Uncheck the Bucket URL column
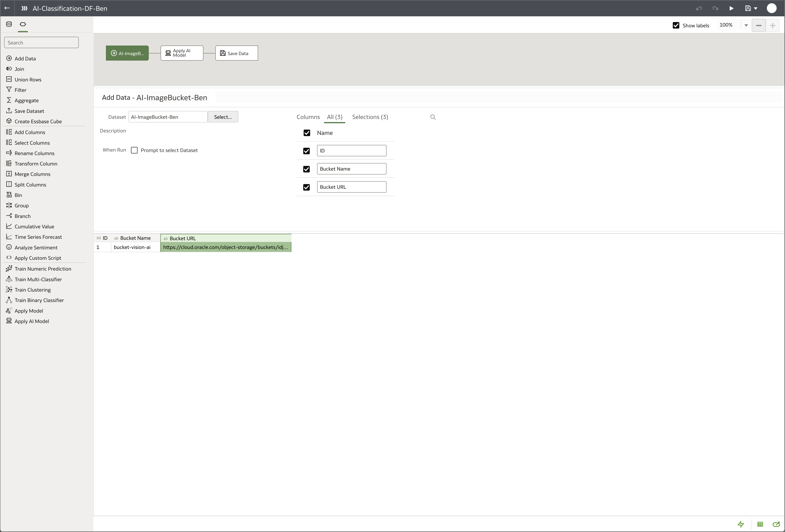Image resolution: width=785 pixels, height=532 pixels. [x=306, y=187]
